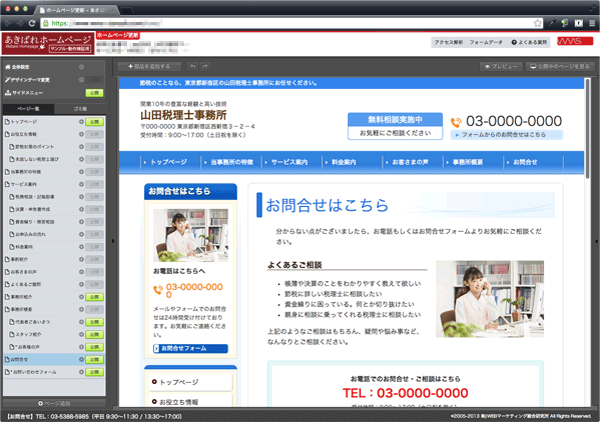This screenshot has height=422, width=600.
Task: Click the redo arrow in editor toolbar
Action: tap(206, 66)
